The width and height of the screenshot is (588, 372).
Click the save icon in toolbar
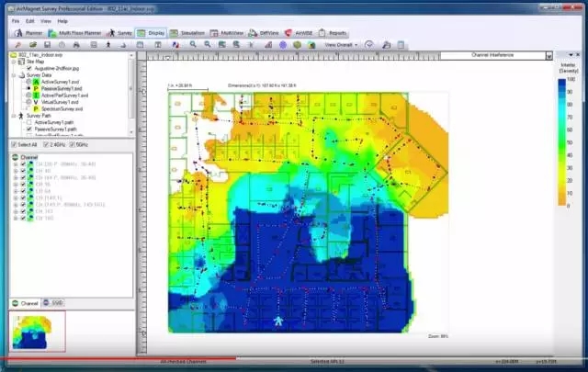[x=48, y=44]
